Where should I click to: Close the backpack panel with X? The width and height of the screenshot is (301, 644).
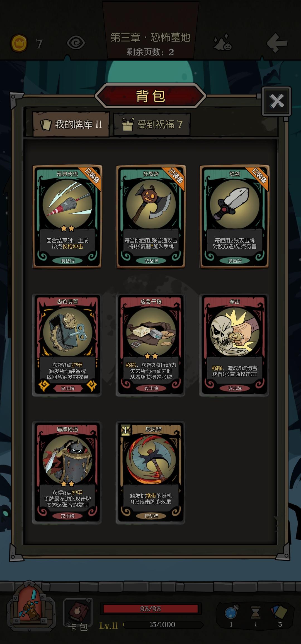click(276, 101)
